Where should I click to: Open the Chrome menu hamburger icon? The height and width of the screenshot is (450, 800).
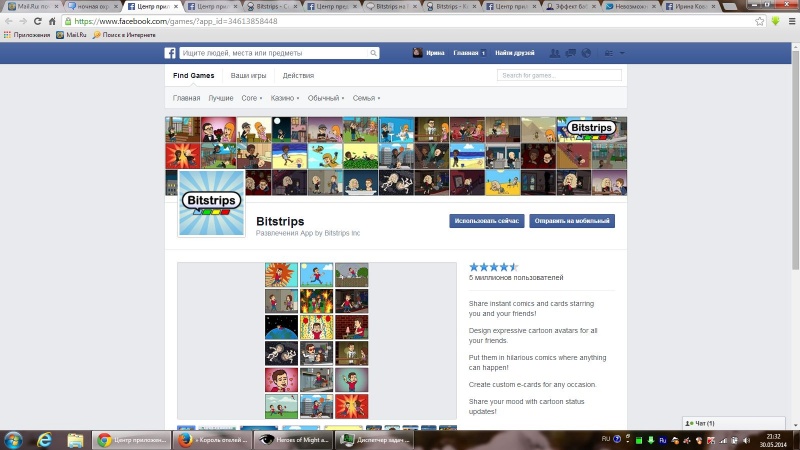(792, 21)
